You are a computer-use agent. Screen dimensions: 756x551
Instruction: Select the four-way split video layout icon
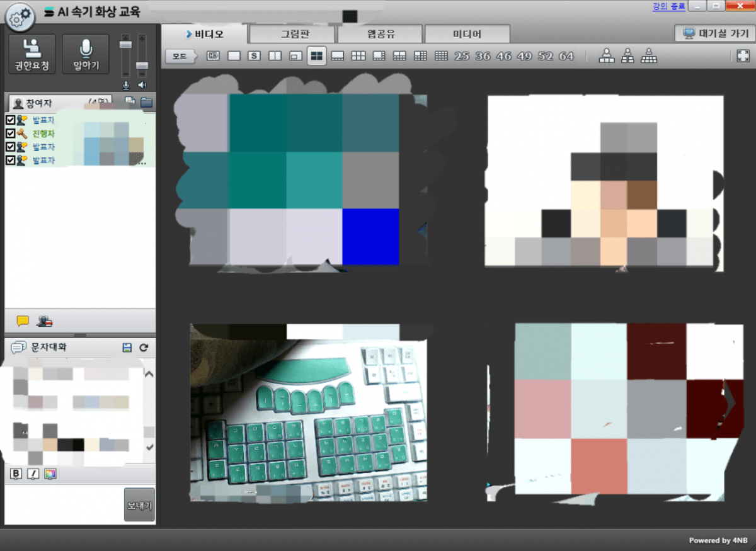click(x=316, y=56)
